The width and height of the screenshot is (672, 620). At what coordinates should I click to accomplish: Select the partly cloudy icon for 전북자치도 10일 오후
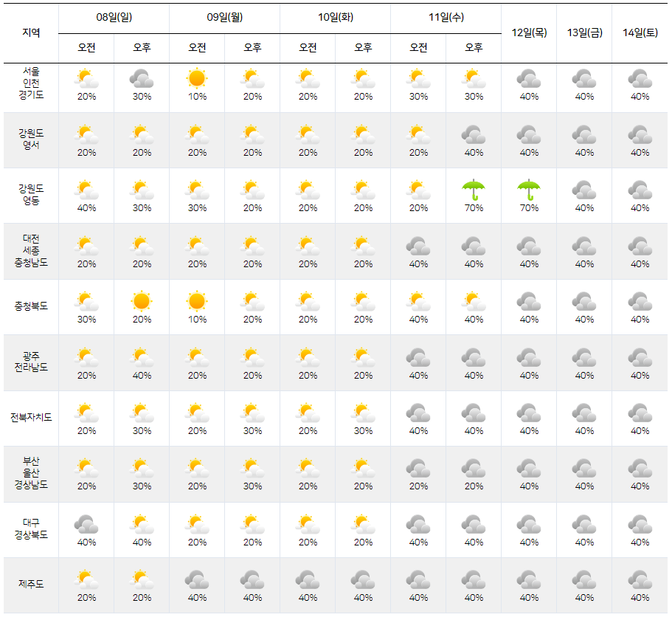point(363,413)
